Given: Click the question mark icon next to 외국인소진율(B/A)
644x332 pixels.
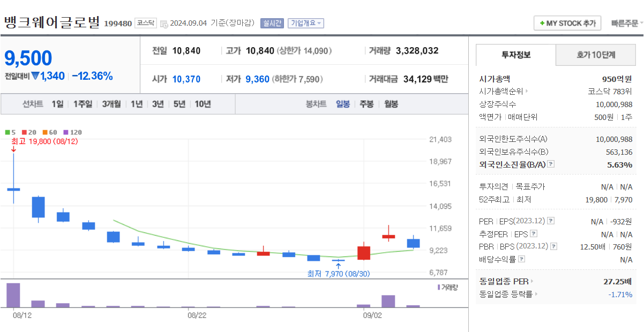Looking at the screenshot, I should click(x=551, y=165).
